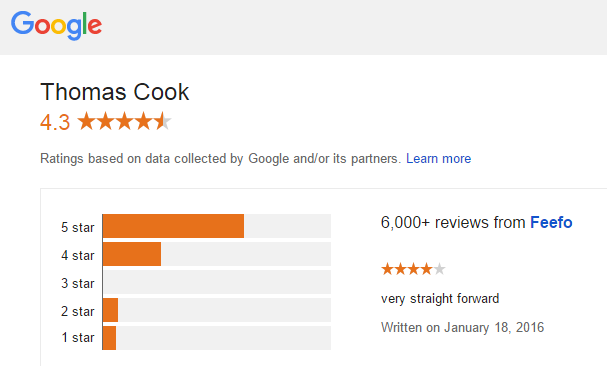The height and width of the screenshot is (366, 607).
Task: Click the 2 star label
Action: pos(77,311)
